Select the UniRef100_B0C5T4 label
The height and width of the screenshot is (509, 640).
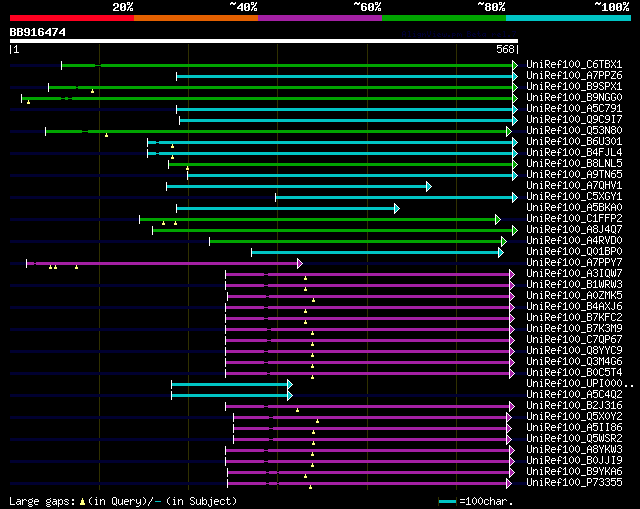coord(574,373)
